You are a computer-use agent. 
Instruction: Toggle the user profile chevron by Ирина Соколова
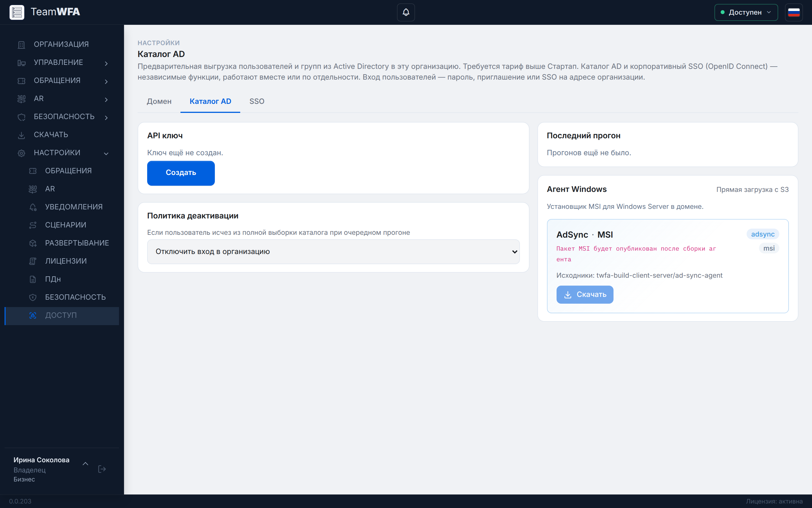[85, 464]
